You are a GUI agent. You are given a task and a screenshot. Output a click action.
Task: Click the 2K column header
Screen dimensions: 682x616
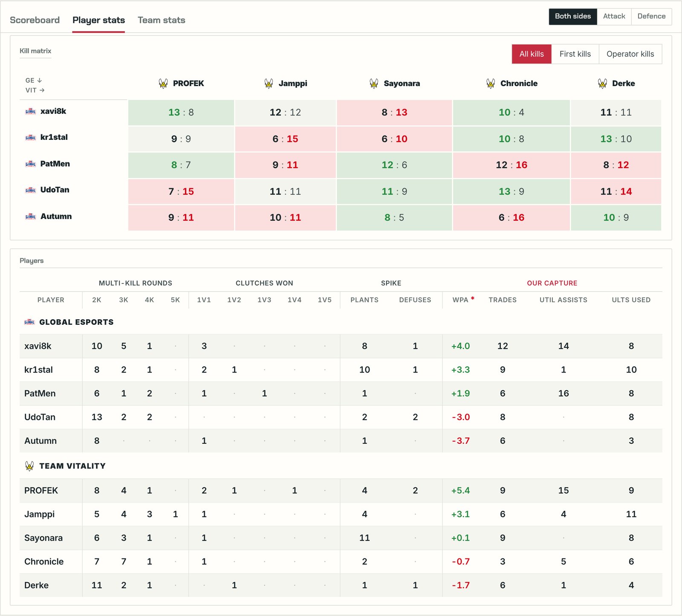[x=97, y=300]
